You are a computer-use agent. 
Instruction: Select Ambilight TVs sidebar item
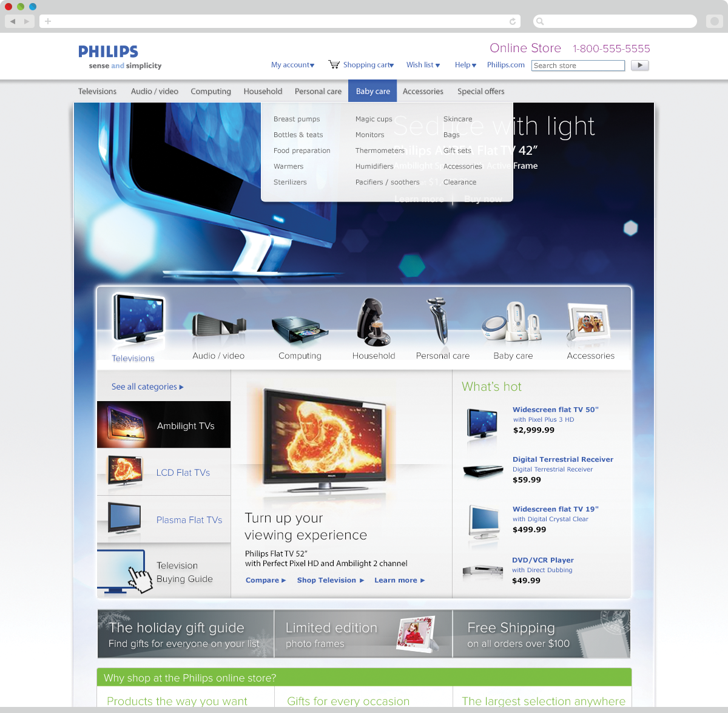tap(164, 425)
